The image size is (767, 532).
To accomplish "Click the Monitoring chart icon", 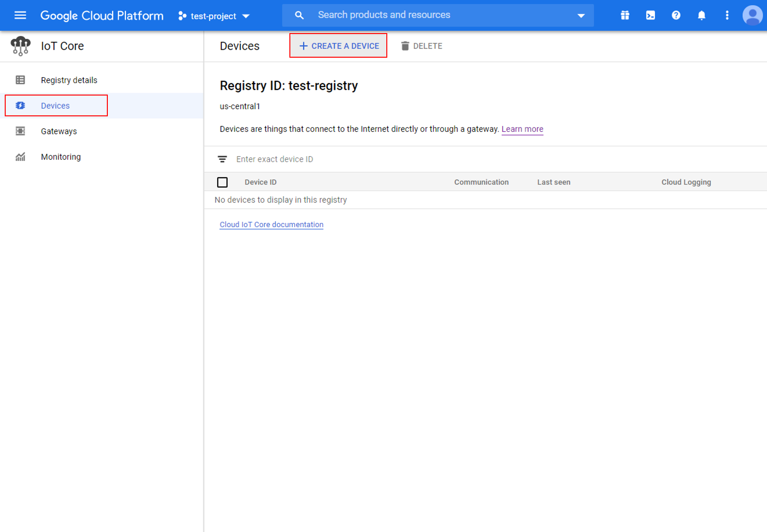I will point(20,157).
